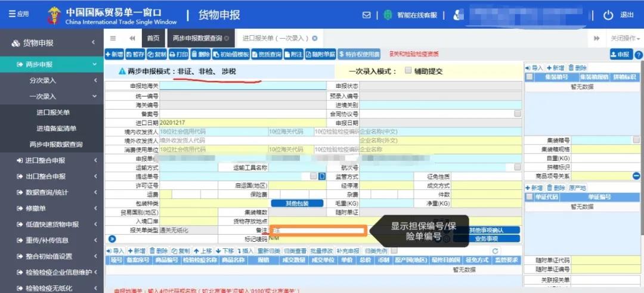Viewport: 644px width, 293px height.
Task: Click the 打印 print toolbar button
Action: click(x=179, y=54)
